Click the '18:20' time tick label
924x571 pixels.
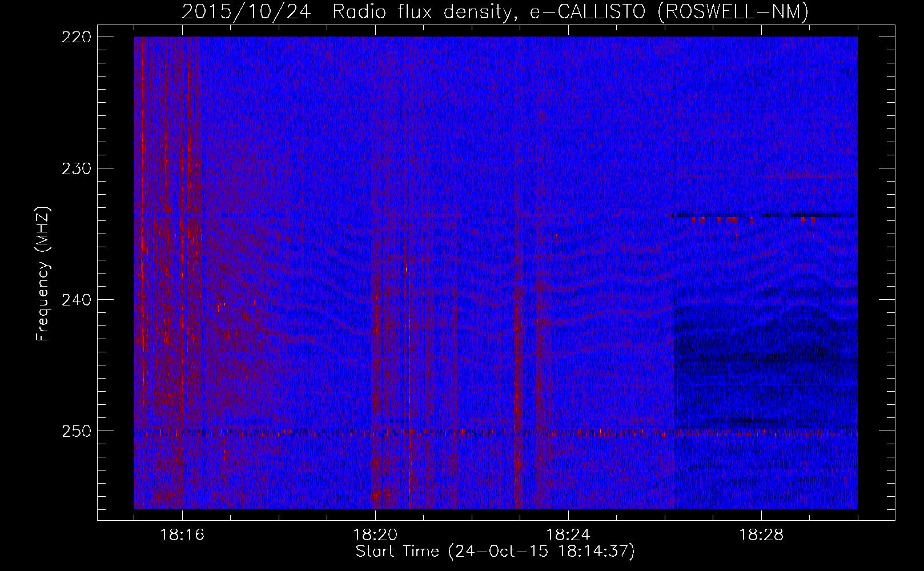click(375, 535)
